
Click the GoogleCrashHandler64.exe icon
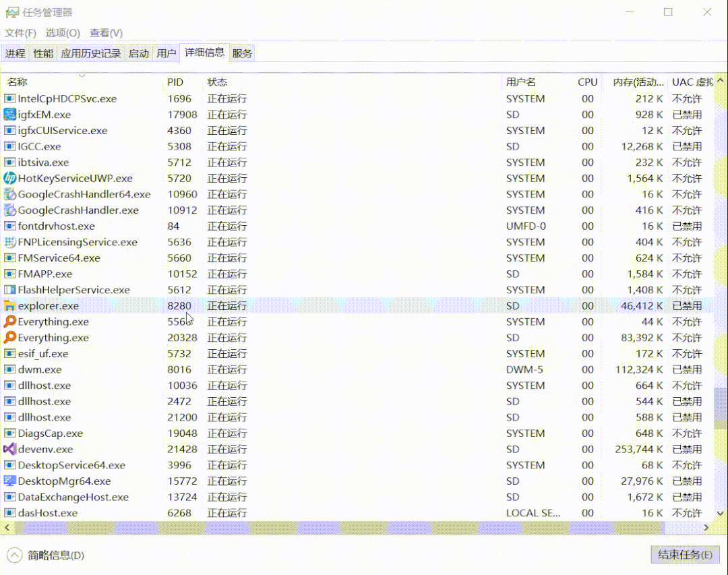(x=9, y=194)
